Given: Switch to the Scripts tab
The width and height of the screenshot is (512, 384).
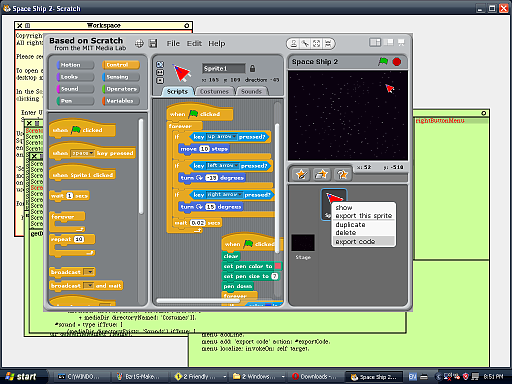Looking at the screenshot, I should pos(177,91).
